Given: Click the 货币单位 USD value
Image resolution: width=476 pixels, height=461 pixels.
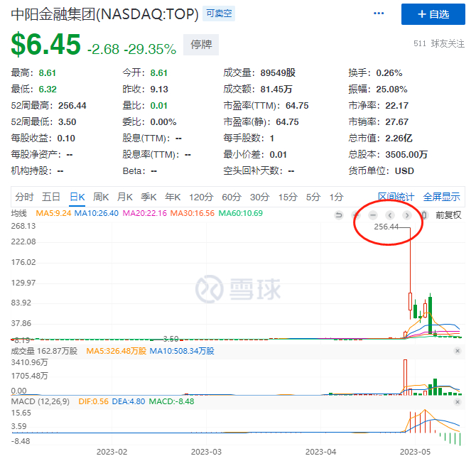Looking at the screenshot, I should tap(404, 171).
